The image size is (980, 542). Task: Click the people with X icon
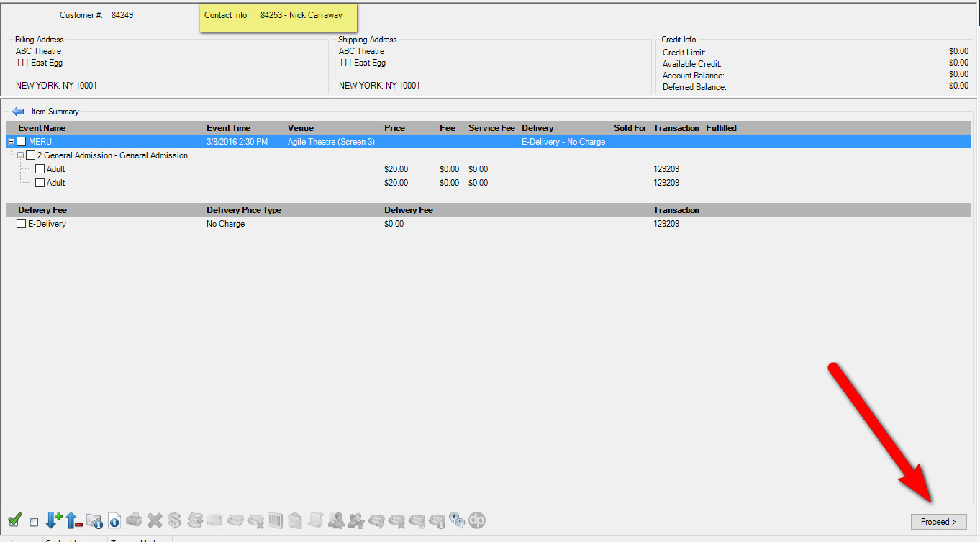click(356, 520)
